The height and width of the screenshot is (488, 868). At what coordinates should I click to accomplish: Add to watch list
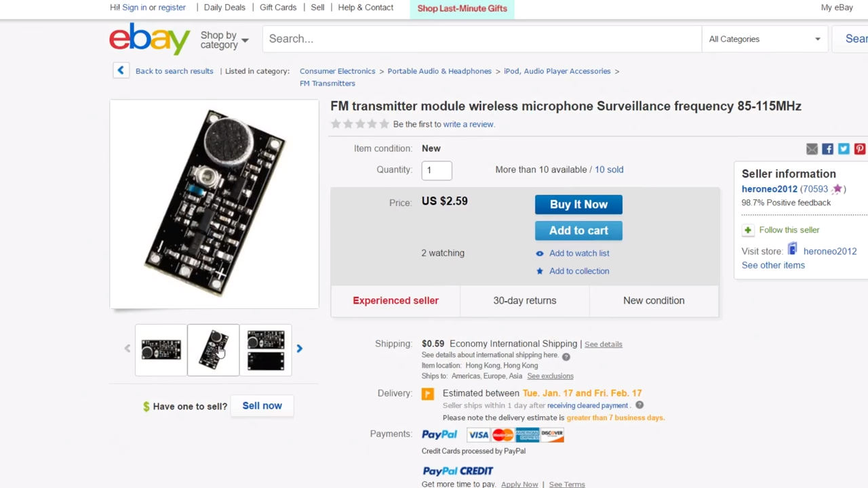(x=579, y=253)
